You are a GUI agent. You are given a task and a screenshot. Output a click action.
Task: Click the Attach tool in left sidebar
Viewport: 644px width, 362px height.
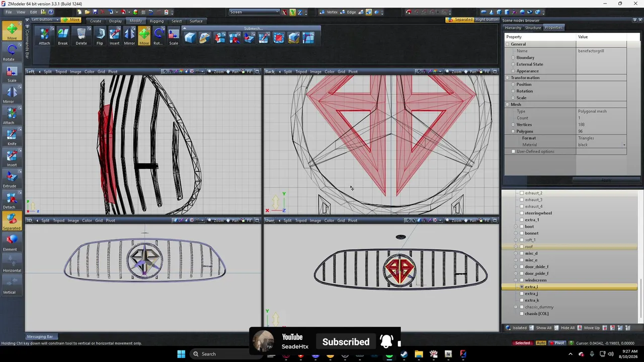(x=12, y=115)
